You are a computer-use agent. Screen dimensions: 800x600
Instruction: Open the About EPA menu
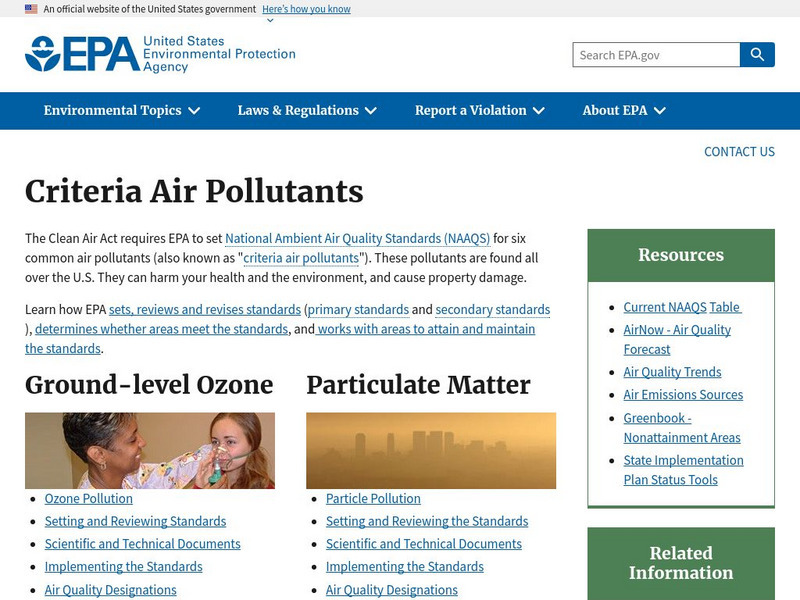624,111
